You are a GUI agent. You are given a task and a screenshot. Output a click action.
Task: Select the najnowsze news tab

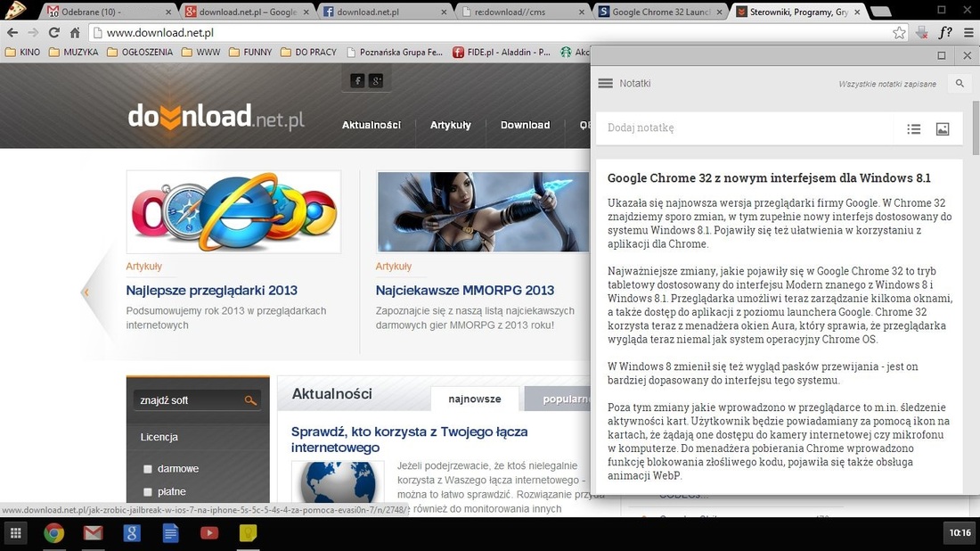(474, 399)
